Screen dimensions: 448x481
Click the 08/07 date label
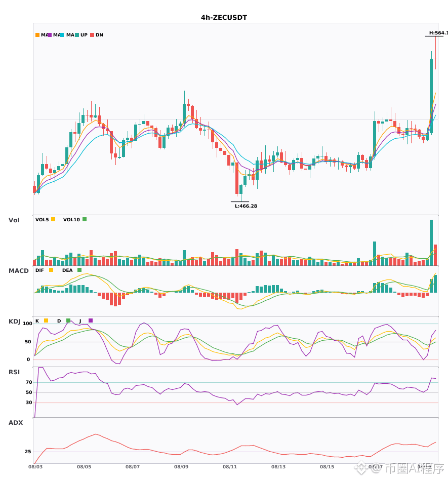point(133,467)
